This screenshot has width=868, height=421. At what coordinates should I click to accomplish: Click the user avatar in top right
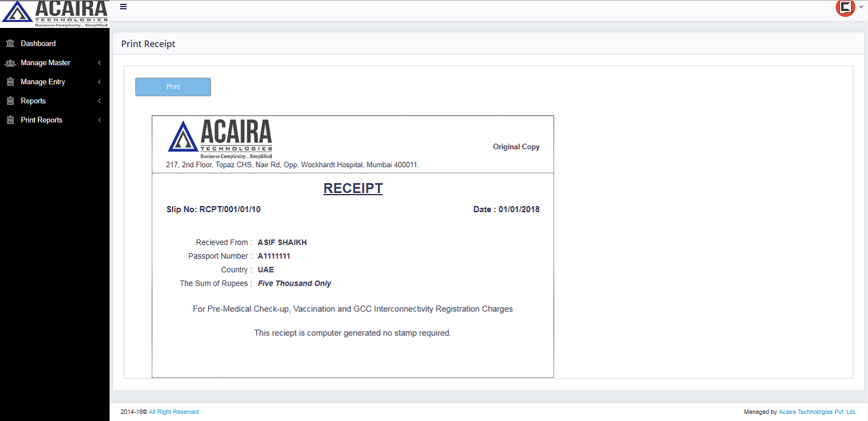(845, 8)
